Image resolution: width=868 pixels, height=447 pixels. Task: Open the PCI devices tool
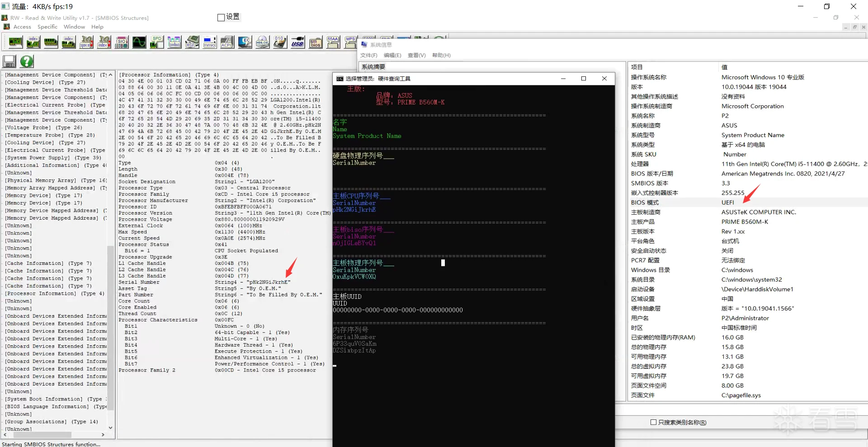pos(15,42)
